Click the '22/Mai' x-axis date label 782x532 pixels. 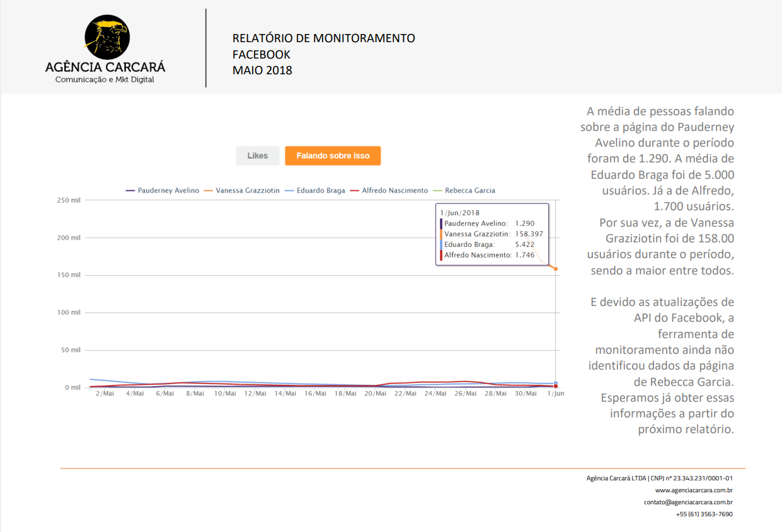(405, 394)
